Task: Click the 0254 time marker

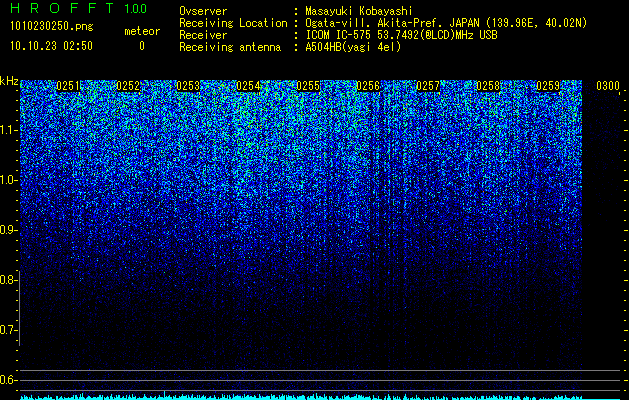Action: coord(248,86)
